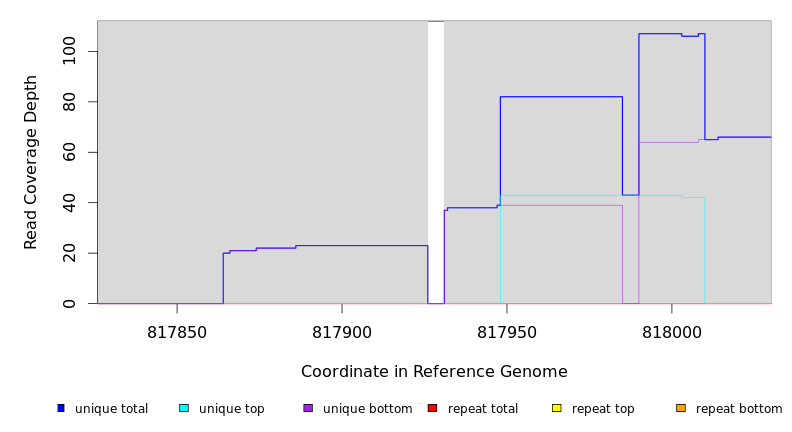This screenshot has height=432, width=792.
Task: Click the y-axis tick label 60
Action: (x=69, y=152)
